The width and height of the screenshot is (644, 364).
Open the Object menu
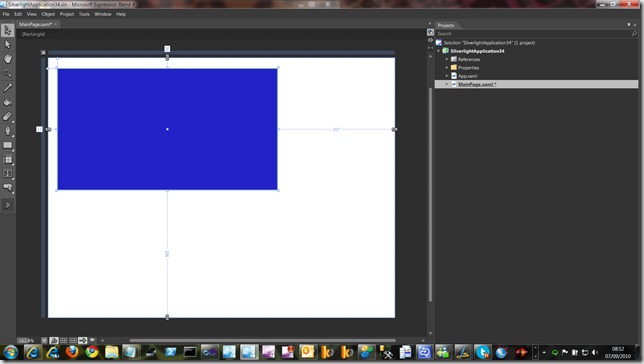coord(48,14)
